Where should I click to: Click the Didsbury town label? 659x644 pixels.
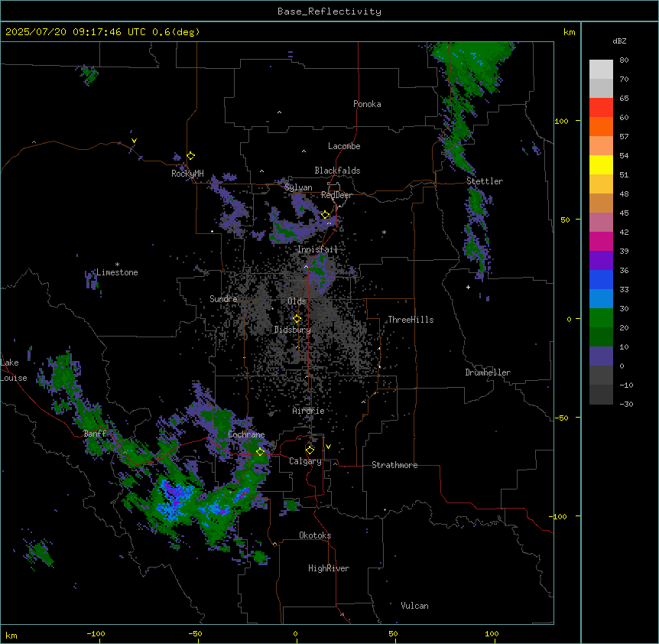(293, 330)
